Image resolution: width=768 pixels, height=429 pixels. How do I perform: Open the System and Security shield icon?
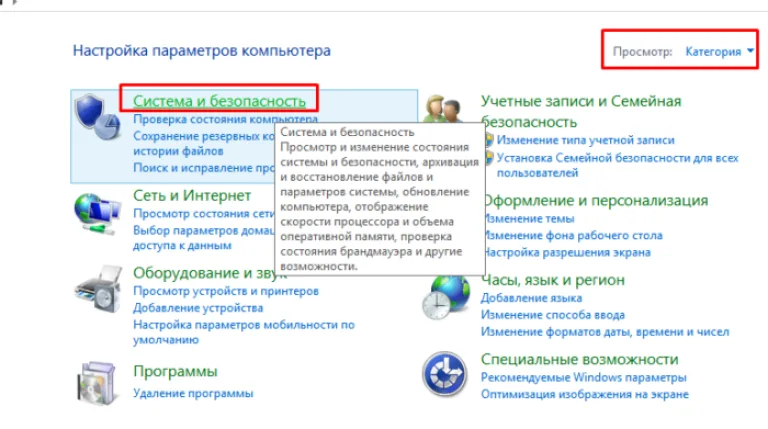97,117
